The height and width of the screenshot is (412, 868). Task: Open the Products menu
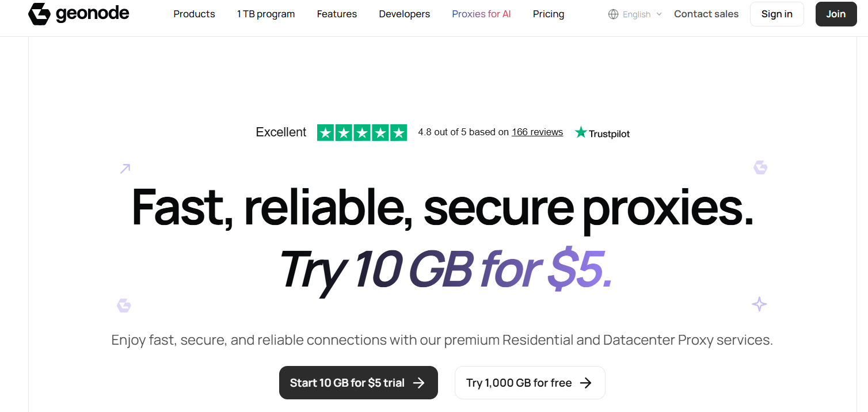194,14
